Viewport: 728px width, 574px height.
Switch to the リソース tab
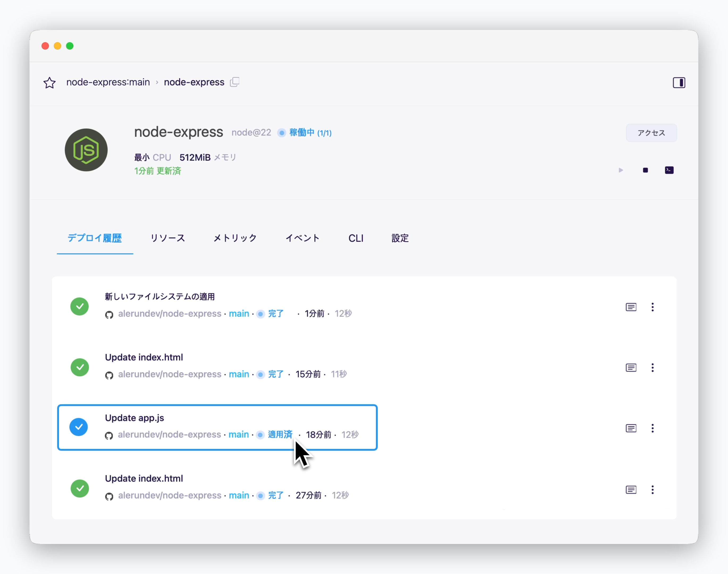coord(168,238)
